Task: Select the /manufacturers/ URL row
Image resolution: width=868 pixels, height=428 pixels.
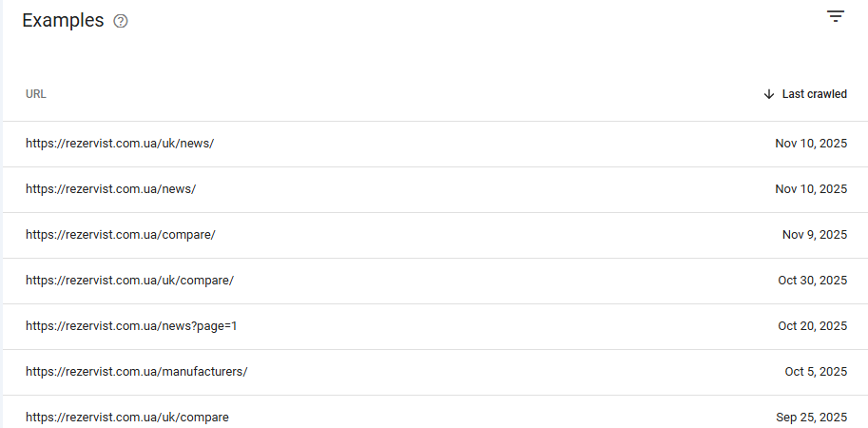Action: [435, 372]
